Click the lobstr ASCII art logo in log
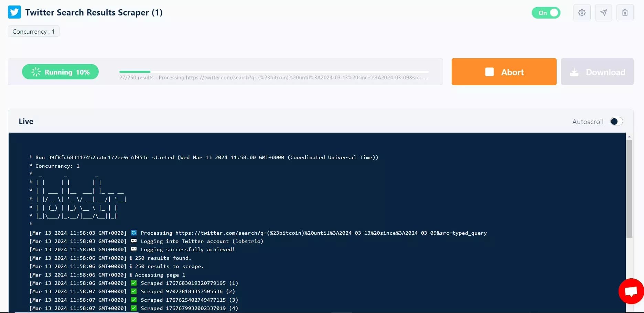The image size is (644, 313). (81, 197)
